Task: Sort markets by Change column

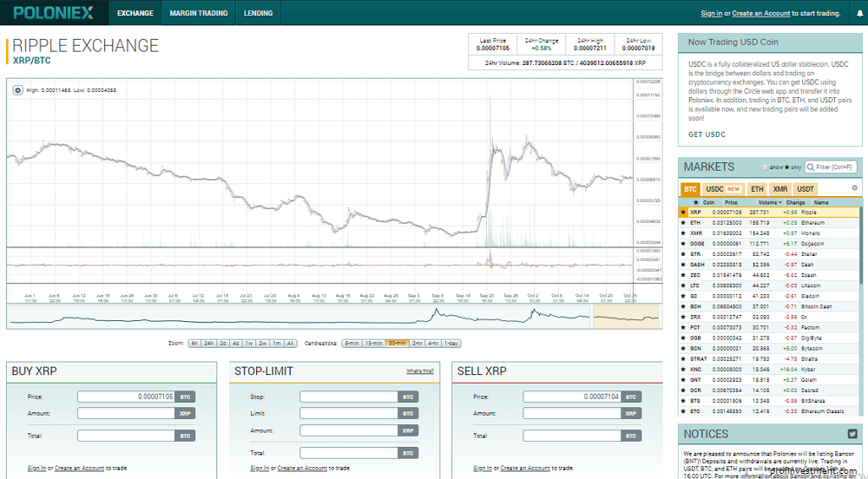Action: click(x=795, y=202)
